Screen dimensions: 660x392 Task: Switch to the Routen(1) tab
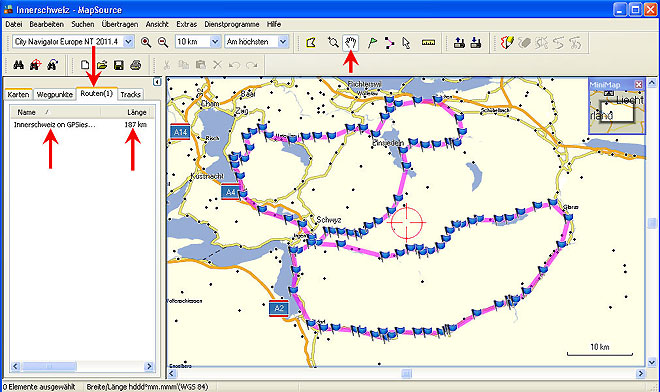97,93
